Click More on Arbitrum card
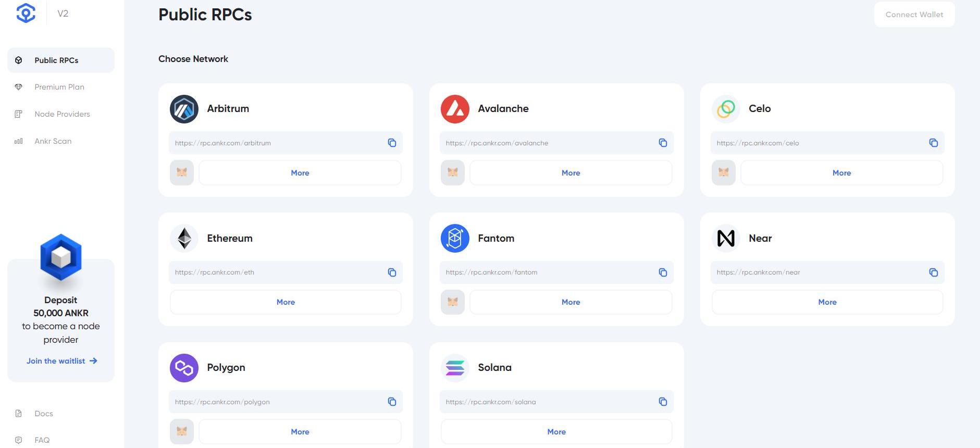 pyautogui.click(x=300, y=172)
